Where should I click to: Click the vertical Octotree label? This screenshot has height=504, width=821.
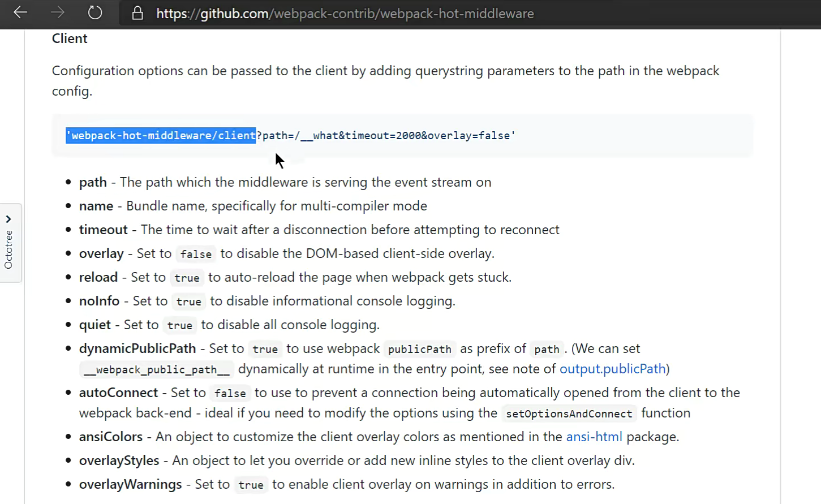coord(8,249)
